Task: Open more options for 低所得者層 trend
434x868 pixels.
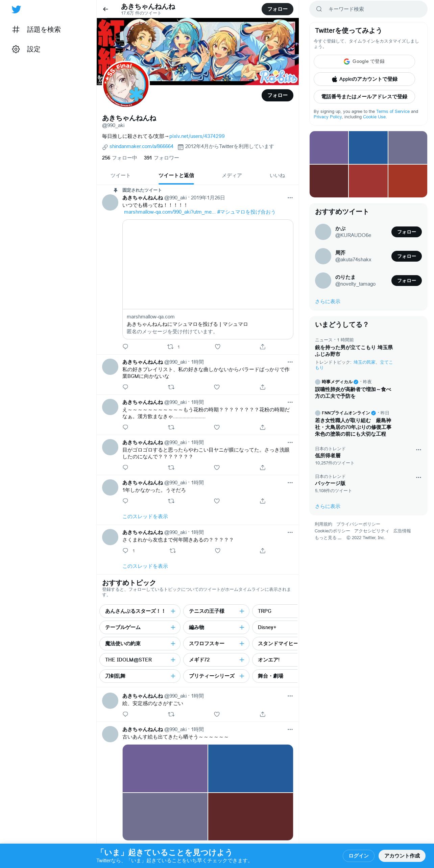Action: click(x=418, y=450)
